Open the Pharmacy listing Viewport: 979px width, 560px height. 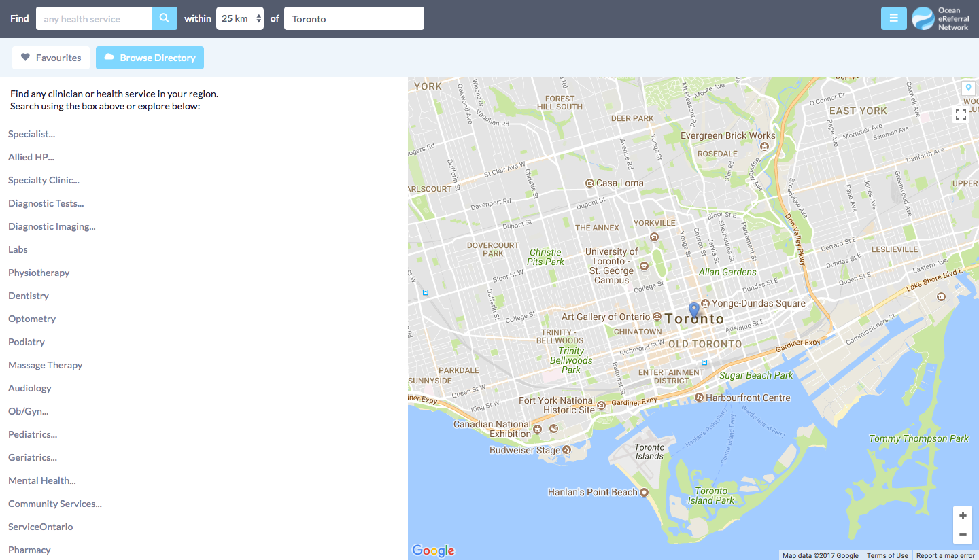[29, 550]
